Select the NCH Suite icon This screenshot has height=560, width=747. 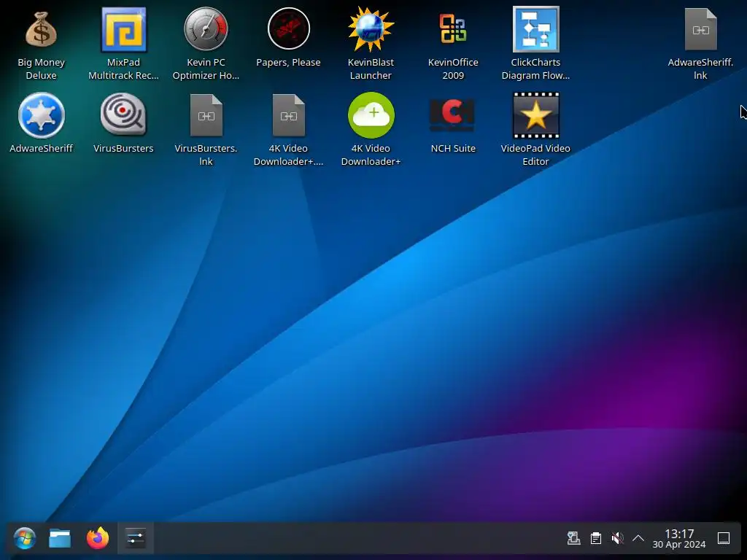[452, 114]
